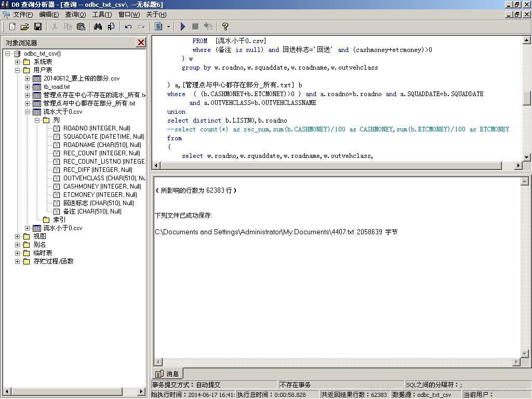Expand the 临时表 folder
The width and height of the screenshot is (532, 399).
(x=17, y=253)
